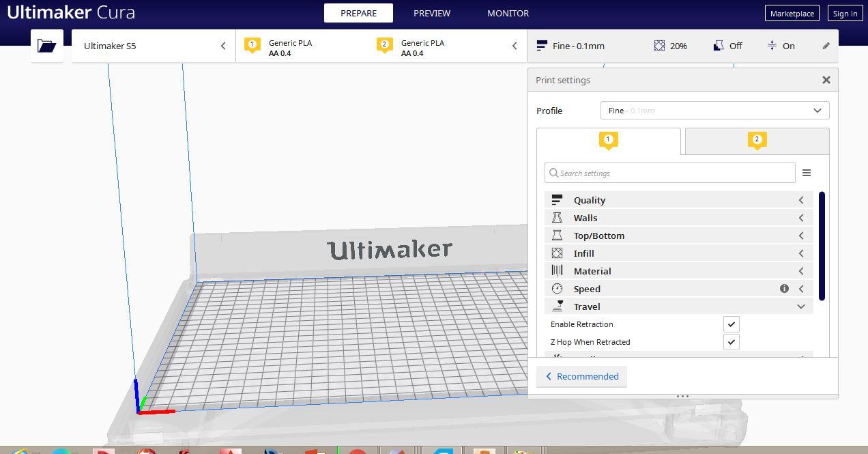Expand the Top/Bottom section chevron

pos(801,236)
